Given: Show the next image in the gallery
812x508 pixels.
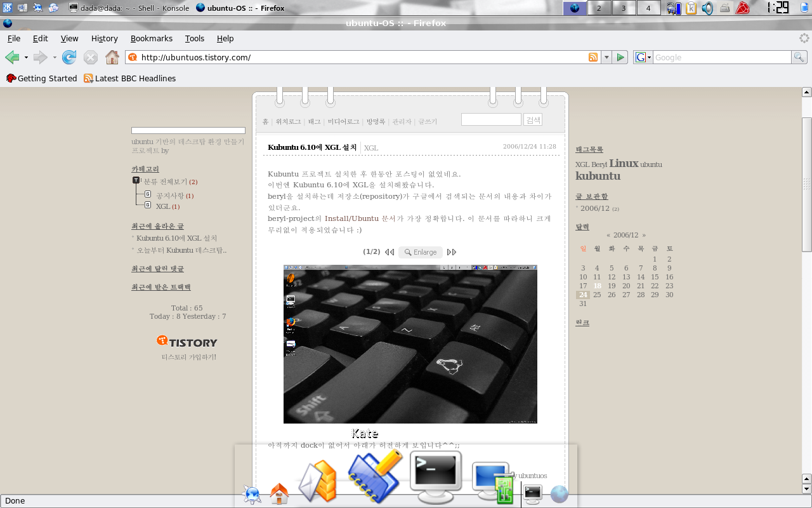Looking at the screenshot, I should click(452, 252).
